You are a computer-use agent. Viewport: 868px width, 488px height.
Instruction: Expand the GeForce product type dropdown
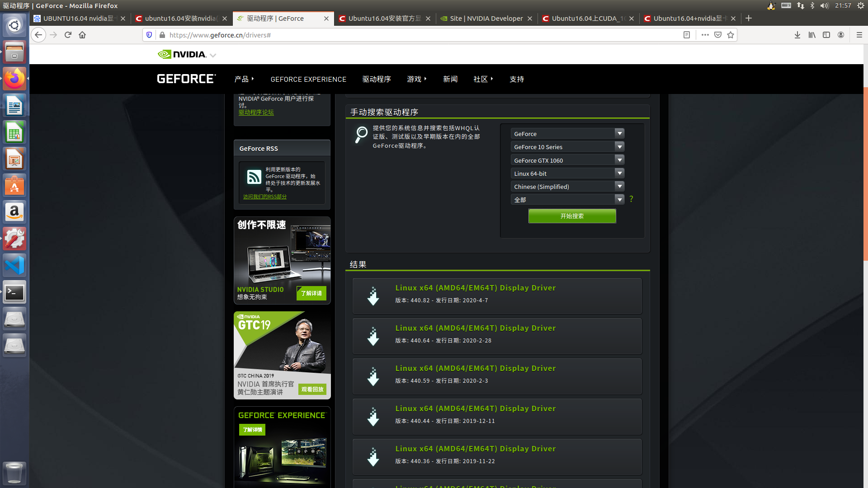(x=567, y=134)
